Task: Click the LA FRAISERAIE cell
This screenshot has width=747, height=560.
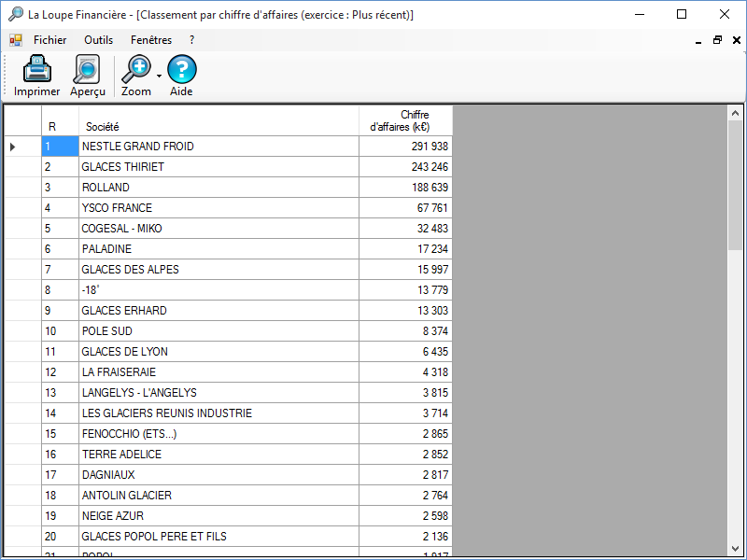Action: pyautogui.click(x=218, y=371)
